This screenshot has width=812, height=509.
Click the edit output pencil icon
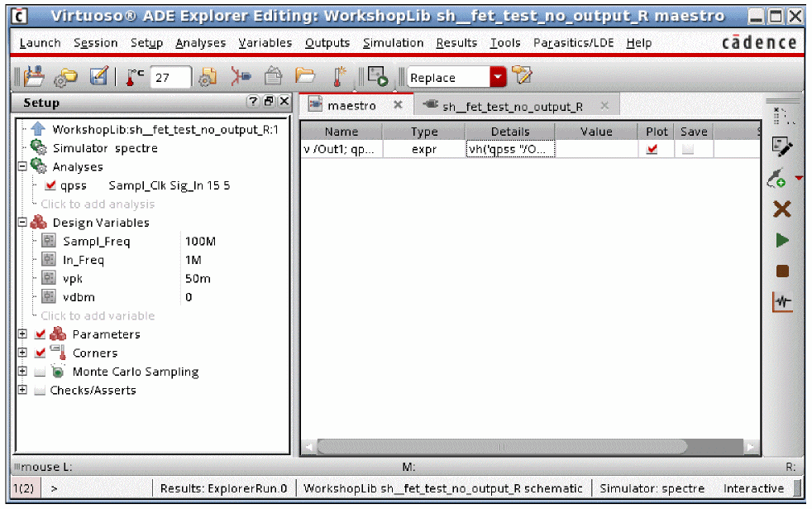click(x=781, y=146)
